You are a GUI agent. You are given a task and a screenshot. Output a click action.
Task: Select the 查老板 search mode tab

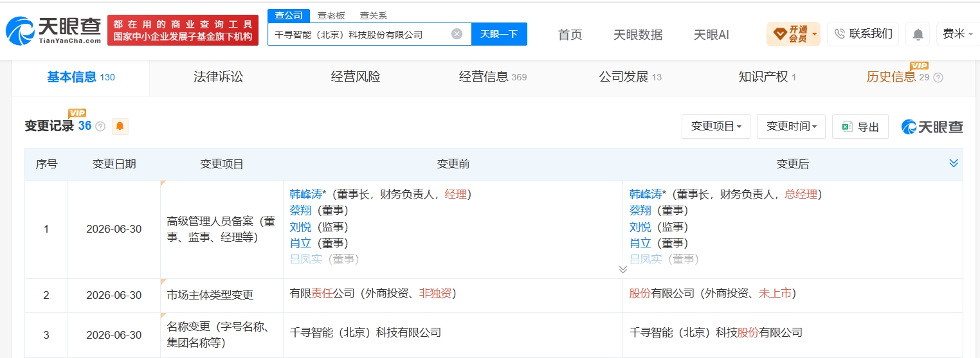point(331,15)
